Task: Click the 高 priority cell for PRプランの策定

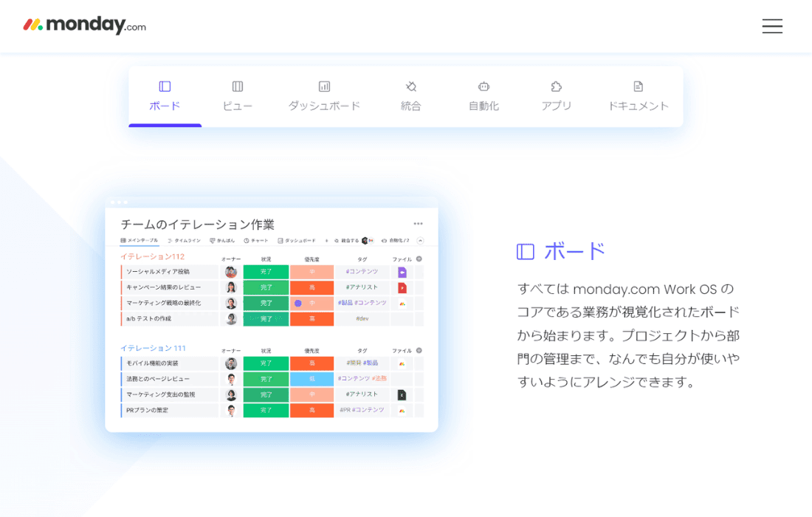Action: pos(312,410)
